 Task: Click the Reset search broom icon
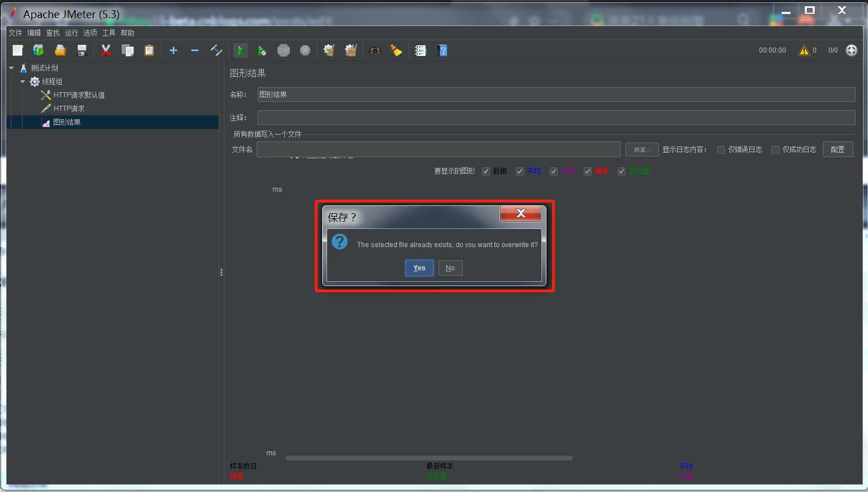pyautogui.click(x=397, y=50)
